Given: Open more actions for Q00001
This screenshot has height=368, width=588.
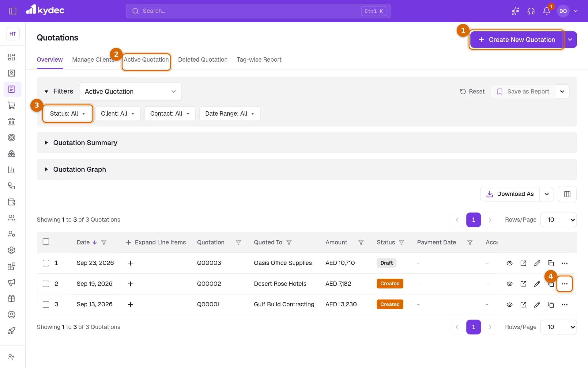Looking at the screenshot, I should pyautogui.click(x=565, y=305).
